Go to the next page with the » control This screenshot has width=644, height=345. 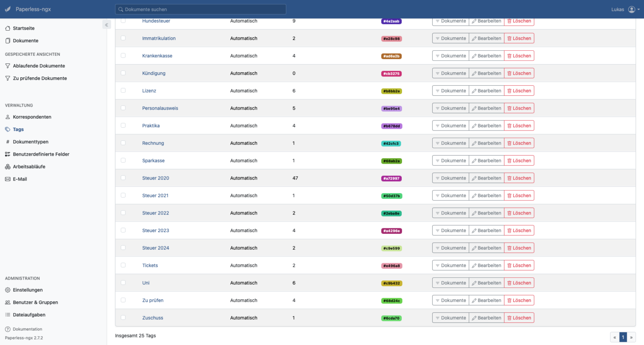click(x=631, y=337)
